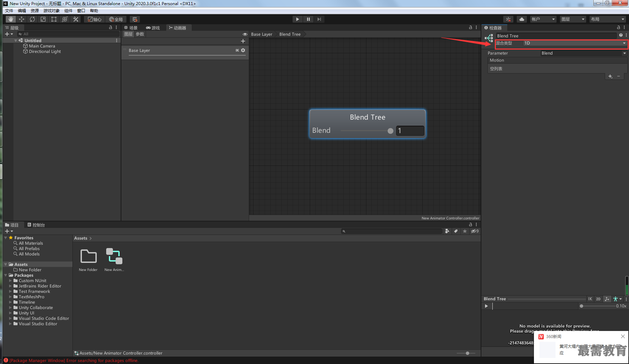
Task: Open the Parameter Blend dropdown
Action: (583, 53)
